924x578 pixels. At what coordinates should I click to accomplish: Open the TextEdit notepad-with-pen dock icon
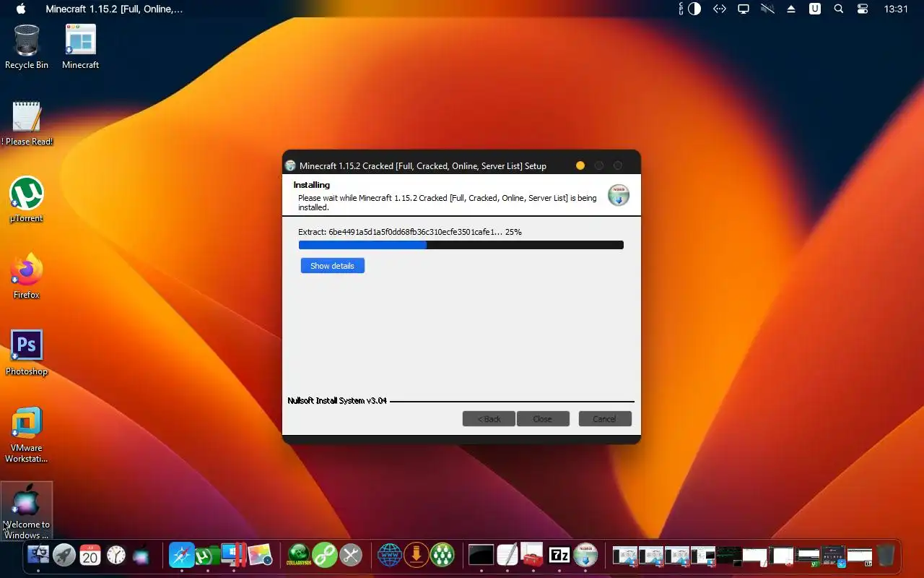click(507, 555)
